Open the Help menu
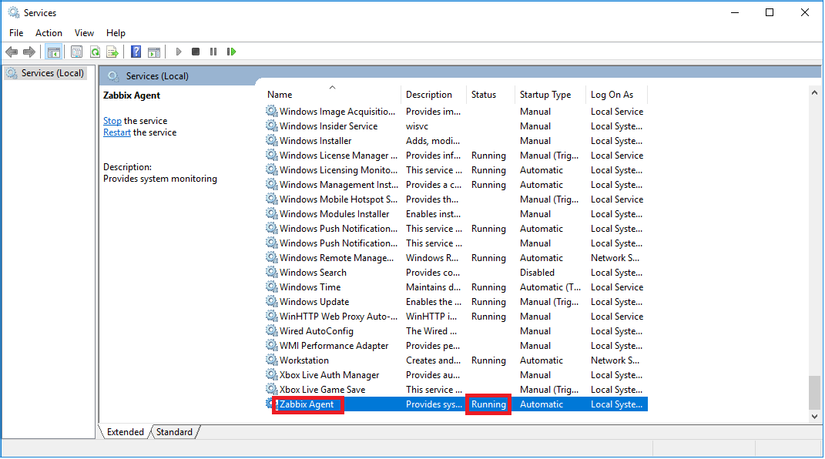Screen dimensions: 825x459 click(116, 33)
